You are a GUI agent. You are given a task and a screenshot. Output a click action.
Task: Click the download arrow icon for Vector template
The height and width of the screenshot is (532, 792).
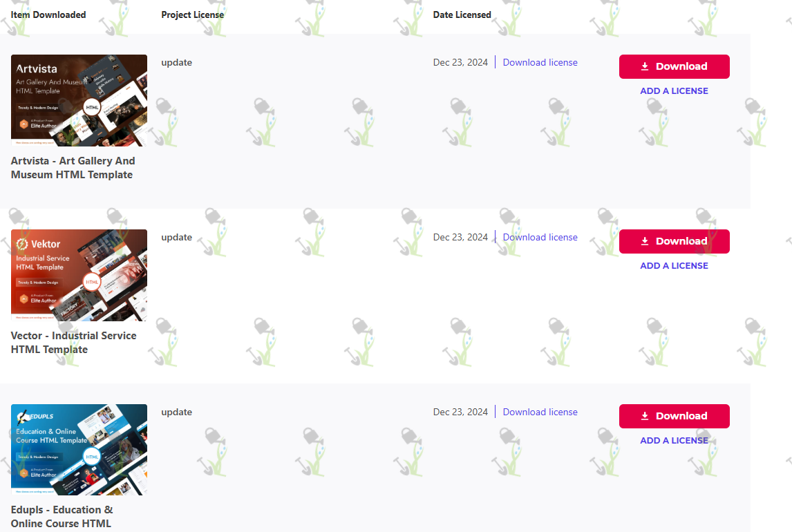[645, 241]
